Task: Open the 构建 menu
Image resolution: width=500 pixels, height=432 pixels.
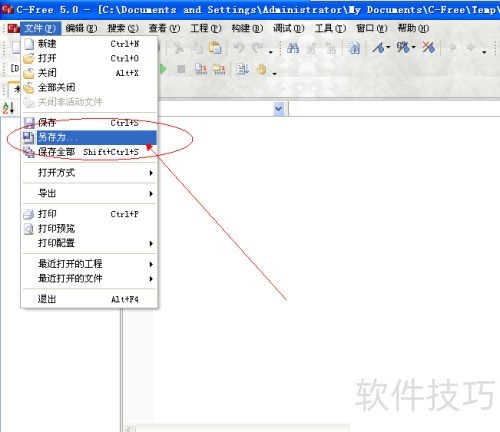Action: tap(247, 28)
